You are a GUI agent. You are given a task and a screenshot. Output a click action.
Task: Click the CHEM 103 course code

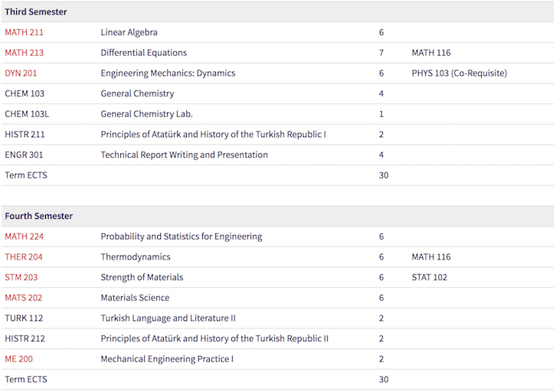tap(25, 93)
